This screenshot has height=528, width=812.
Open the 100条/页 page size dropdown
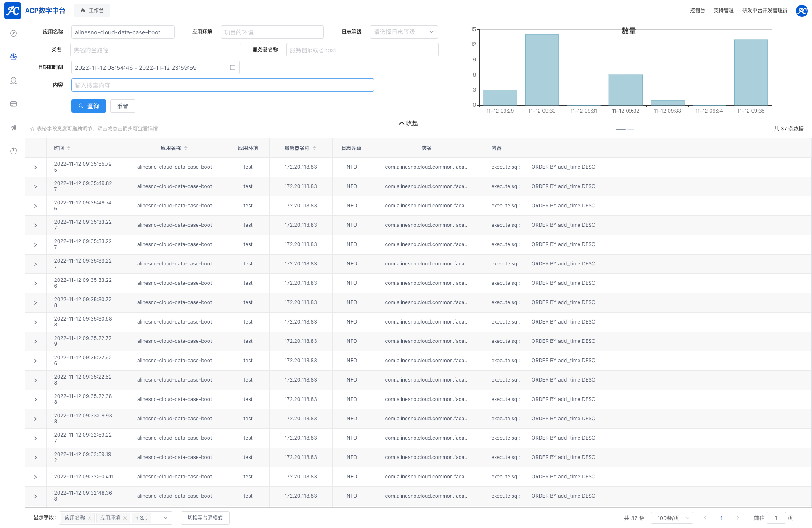672,518
